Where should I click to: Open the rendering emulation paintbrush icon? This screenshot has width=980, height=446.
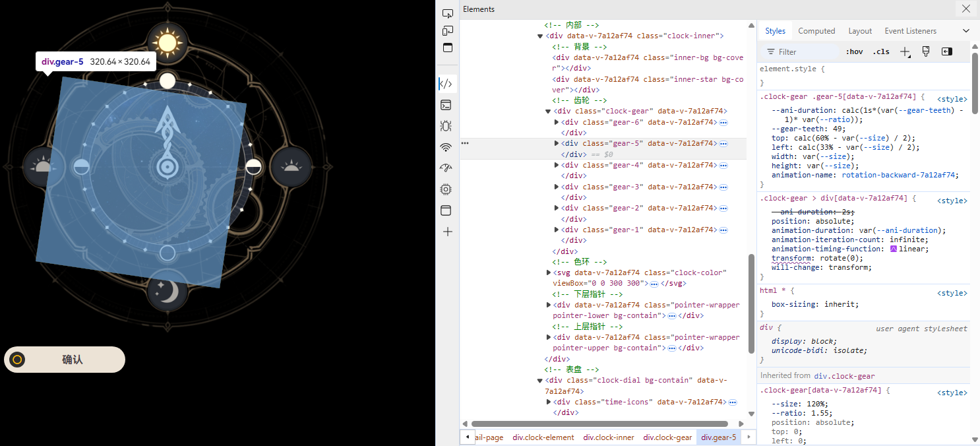click(x=926, y=51)
